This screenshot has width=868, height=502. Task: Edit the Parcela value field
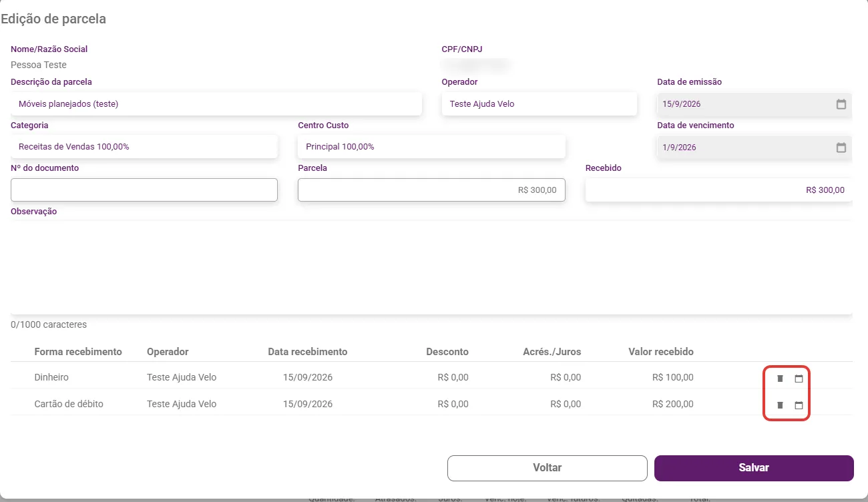pos(432,190)
